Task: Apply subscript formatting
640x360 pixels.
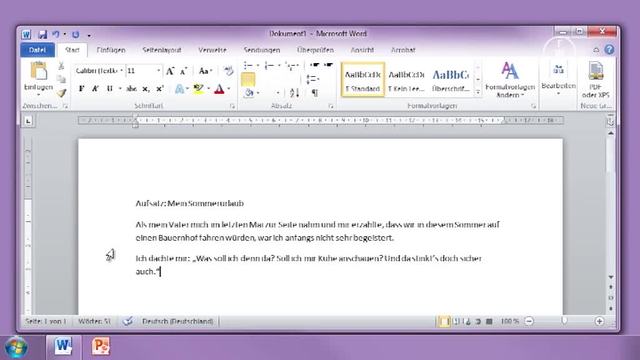Action: tap(146, 89)
